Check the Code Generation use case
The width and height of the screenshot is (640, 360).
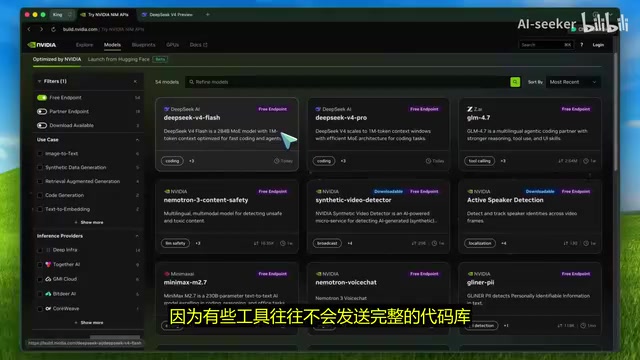(x=40, y=195)
